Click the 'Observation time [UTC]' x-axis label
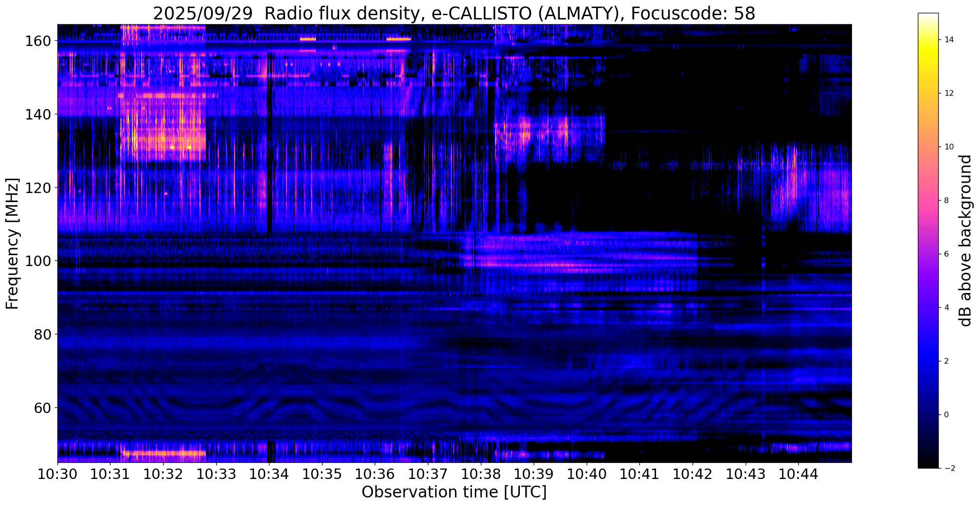This screenshot has height=506, width=980. pyautogui.click(x=454, y=492)
